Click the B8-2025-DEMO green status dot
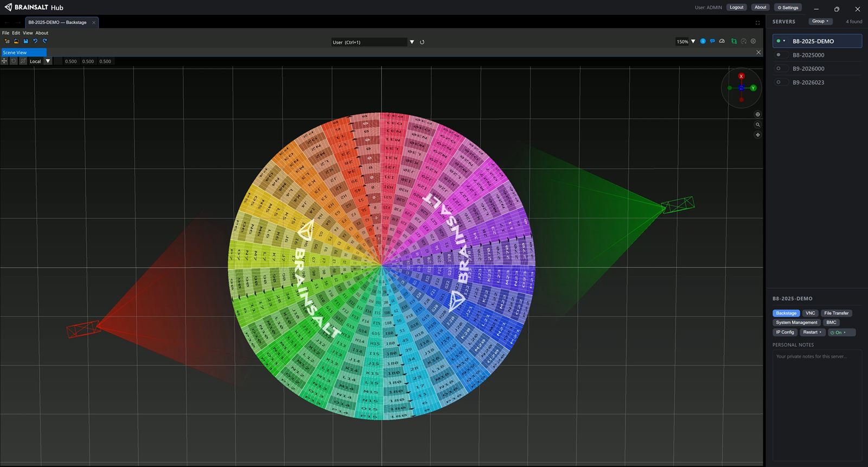Viewport: 868px width, 467px height. pos(778,41)
